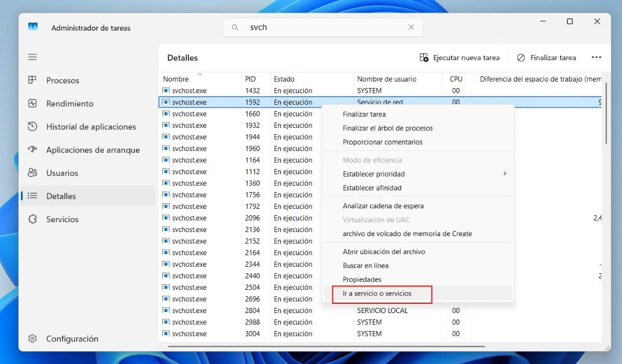Viewport: 622px width, 364px height.
Task: Expand Establecer prioridad submenu arrow
Action: [x=504, y=174]
